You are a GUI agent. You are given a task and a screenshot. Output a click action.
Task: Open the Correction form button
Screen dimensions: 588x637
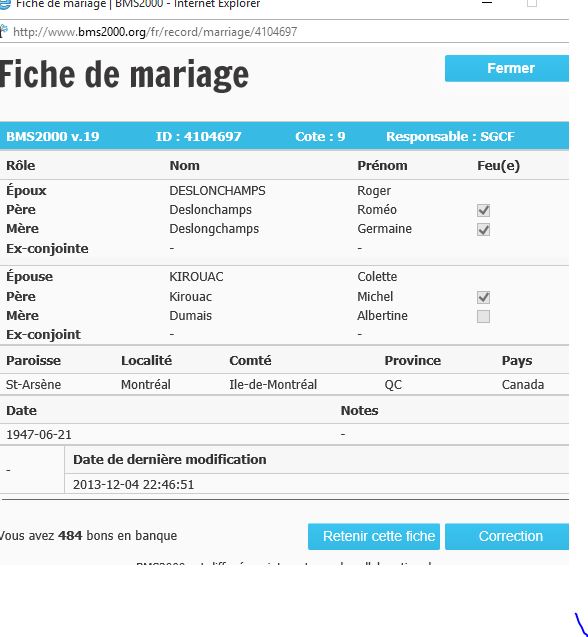pos(507,536)
